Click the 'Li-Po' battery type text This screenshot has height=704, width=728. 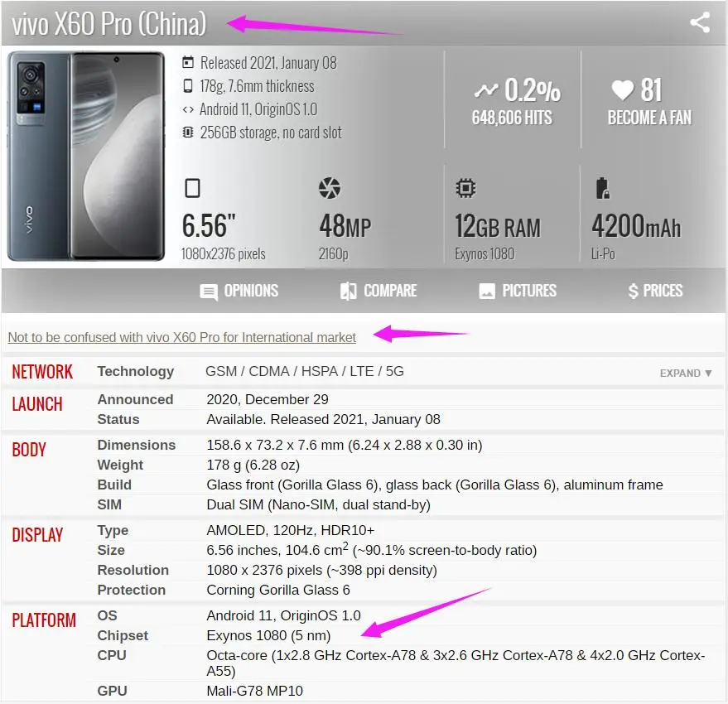603,254
